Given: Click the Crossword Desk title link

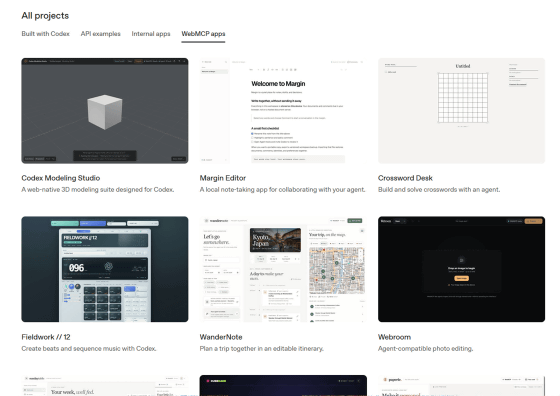Looking at the screenshot, I should (405, 178).
